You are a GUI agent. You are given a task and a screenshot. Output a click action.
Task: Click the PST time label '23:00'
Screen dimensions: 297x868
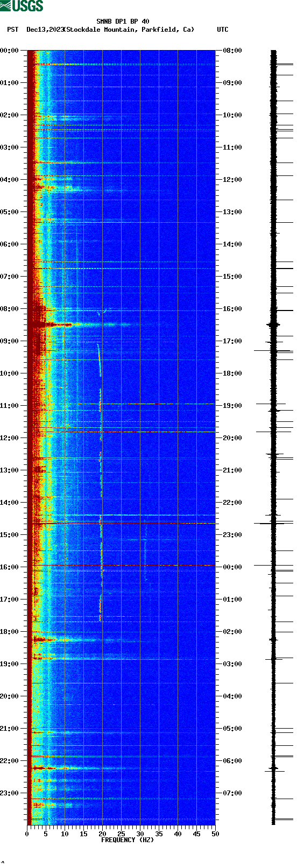10,793
